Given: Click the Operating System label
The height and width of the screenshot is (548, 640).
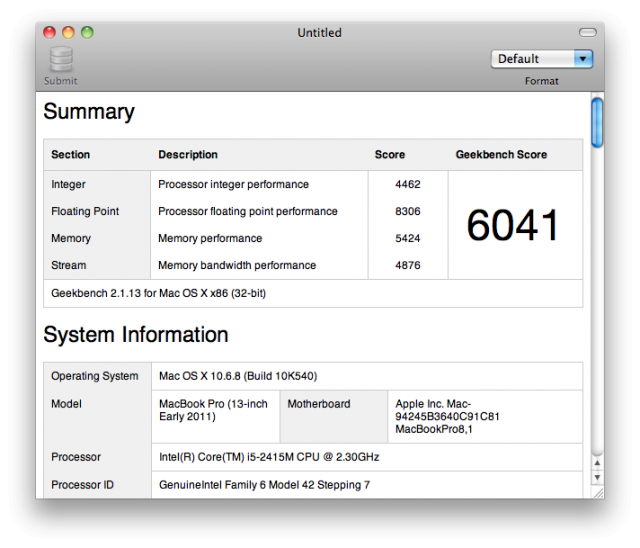Looking at the screenshot, I should tap(95, 376).
